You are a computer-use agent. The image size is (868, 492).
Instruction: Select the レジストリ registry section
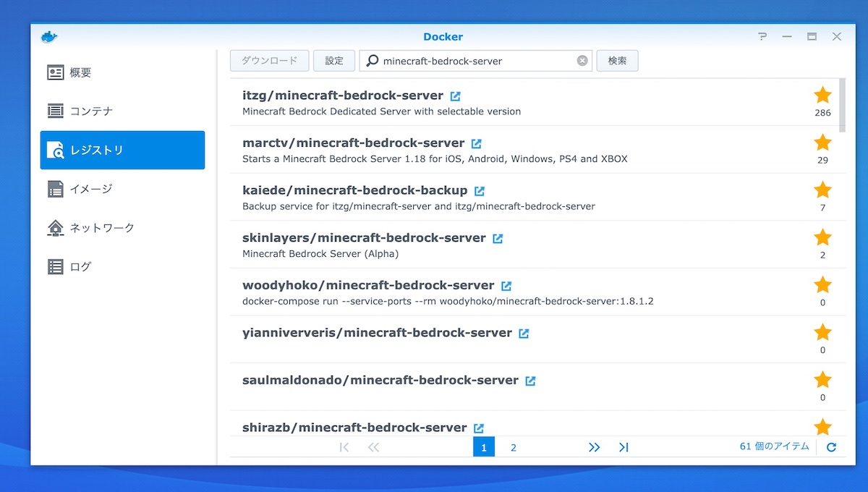click(122, 150)
